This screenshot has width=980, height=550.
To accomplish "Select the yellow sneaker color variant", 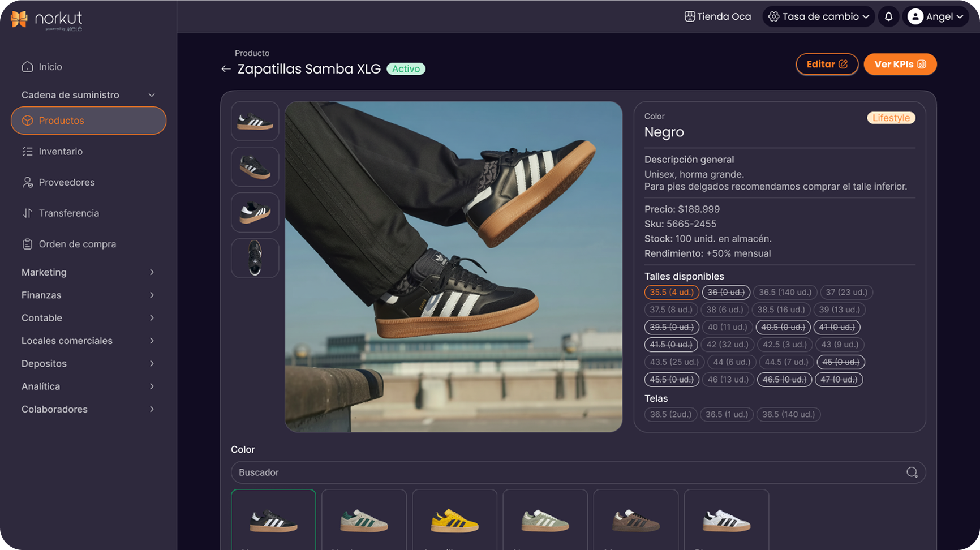I will coord(454,520).
